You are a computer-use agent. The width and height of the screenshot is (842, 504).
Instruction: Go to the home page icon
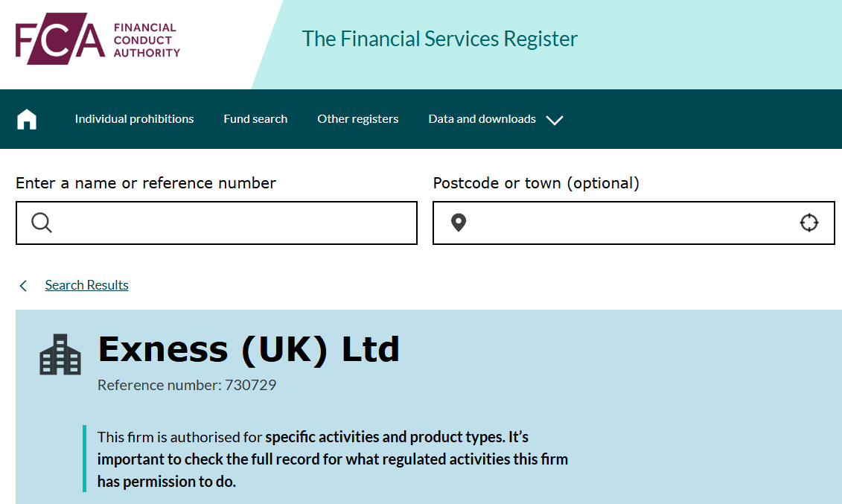[x=27, y=119]
